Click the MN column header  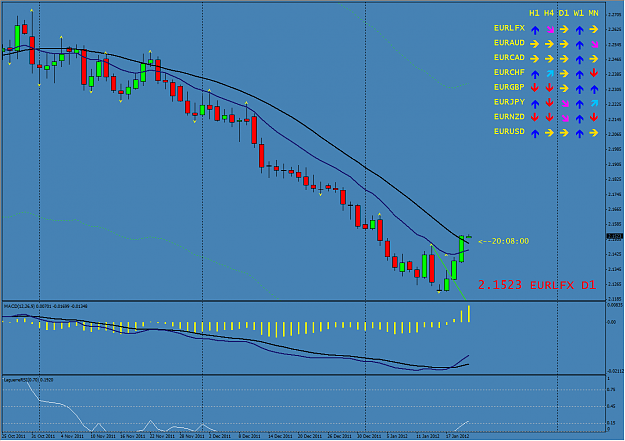pyautogui.click(x=594, y=13)
